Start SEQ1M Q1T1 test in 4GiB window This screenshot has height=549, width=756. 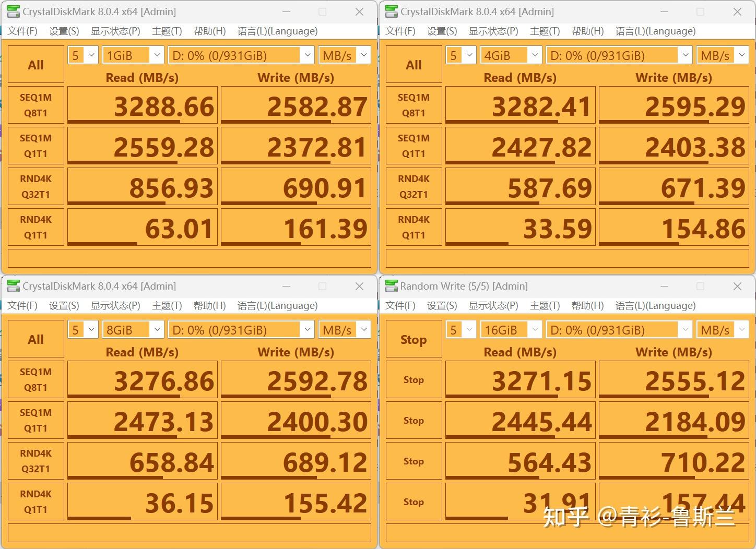(414, 146)
